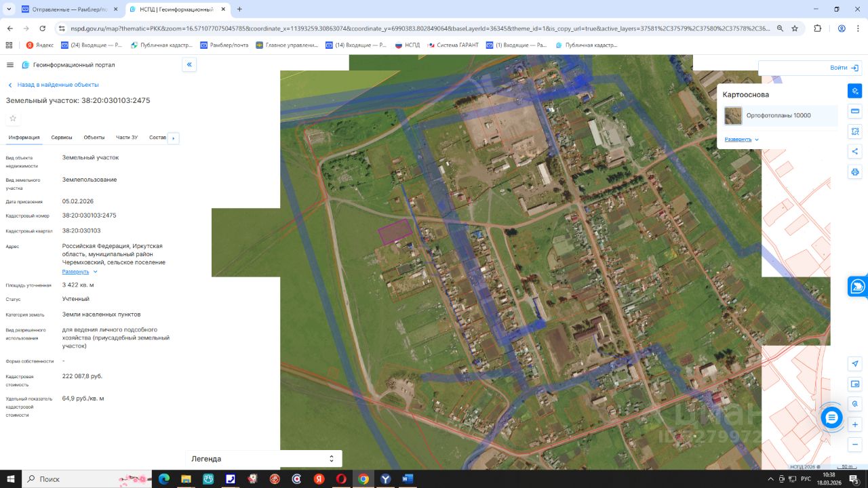Expand the Легенда panel
The image size is (868, 488).
point(264,459)
